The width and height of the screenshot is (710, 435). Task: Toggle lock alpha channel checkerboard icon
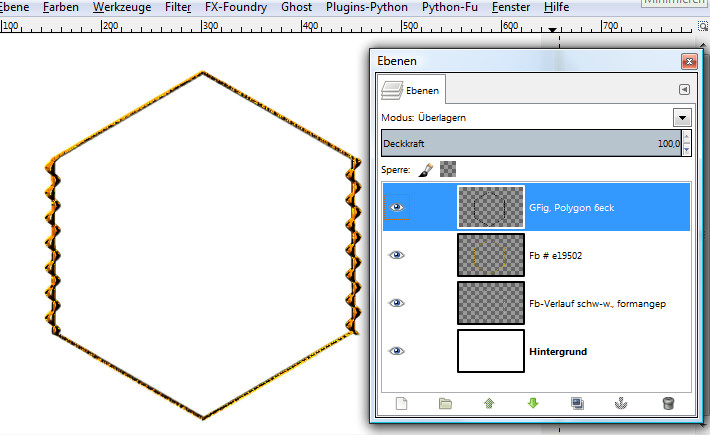tap(448, 170)
